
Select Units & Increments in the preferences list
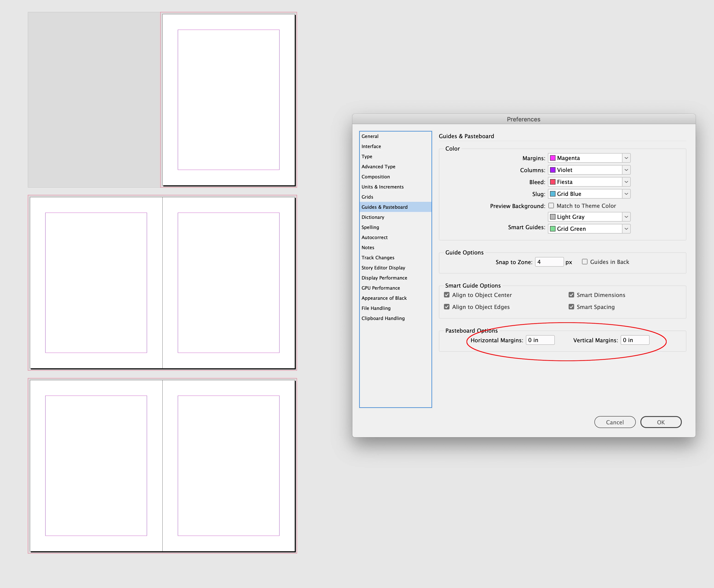[382, 187]
